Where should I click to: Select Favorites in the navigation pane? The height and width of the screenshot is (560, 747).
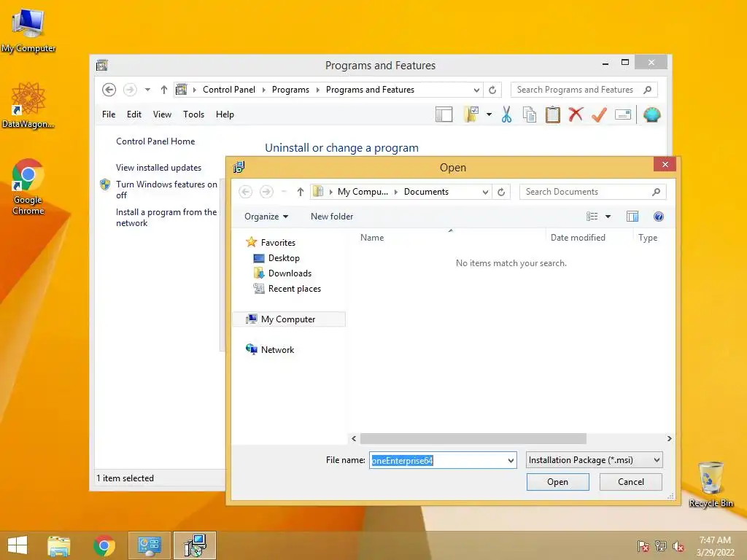pos(278,243)
